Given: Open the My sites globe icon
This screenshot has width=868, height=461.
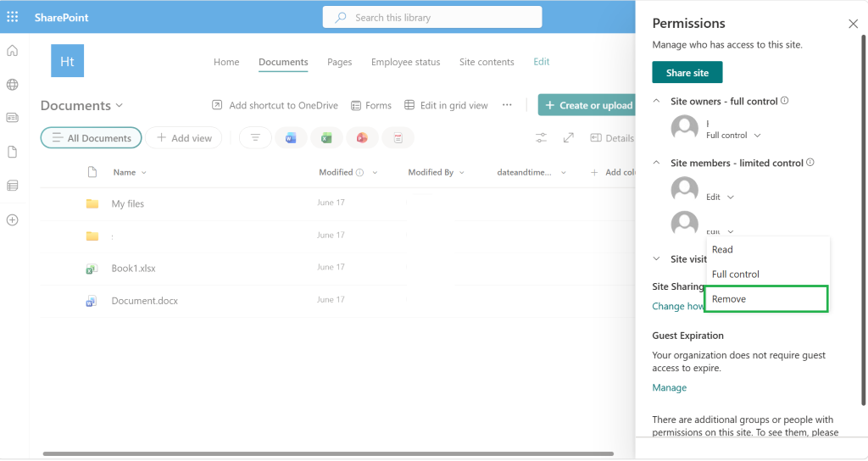Looking at the screenshot, I should point(12,84).
